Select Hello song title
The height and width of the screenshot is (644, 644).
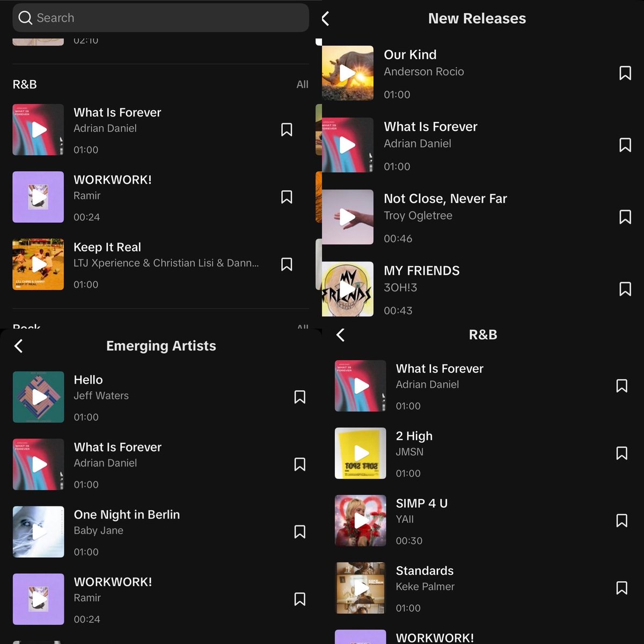click(x=88, y=380)
